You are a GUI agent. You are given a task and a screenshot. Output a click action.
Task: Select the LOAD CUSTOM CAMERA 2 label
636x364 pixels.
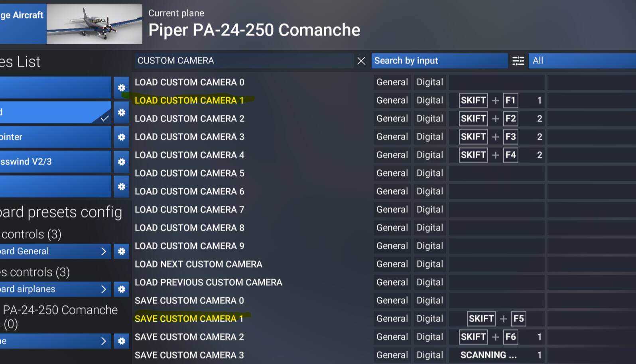pos(189,118)
